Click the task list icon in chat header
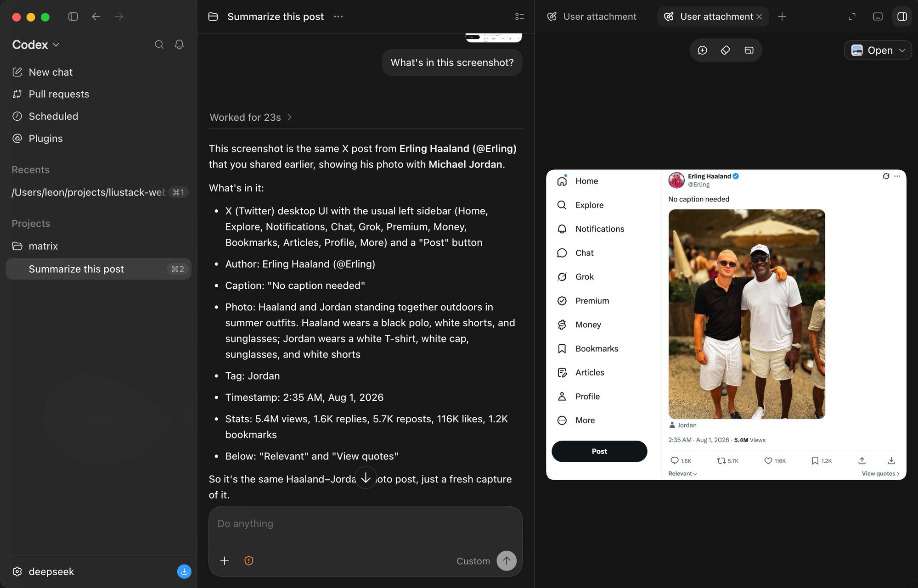The width and height of the screenshot is (918, 588). coord(519,17)
